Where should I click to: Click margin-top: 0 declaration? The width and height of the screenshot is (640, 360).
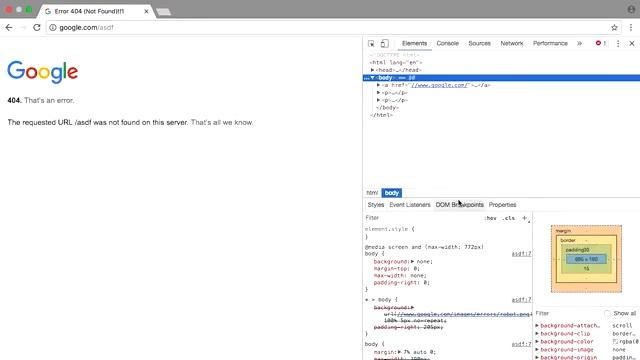pyautogui.click(x=396, y=269)
